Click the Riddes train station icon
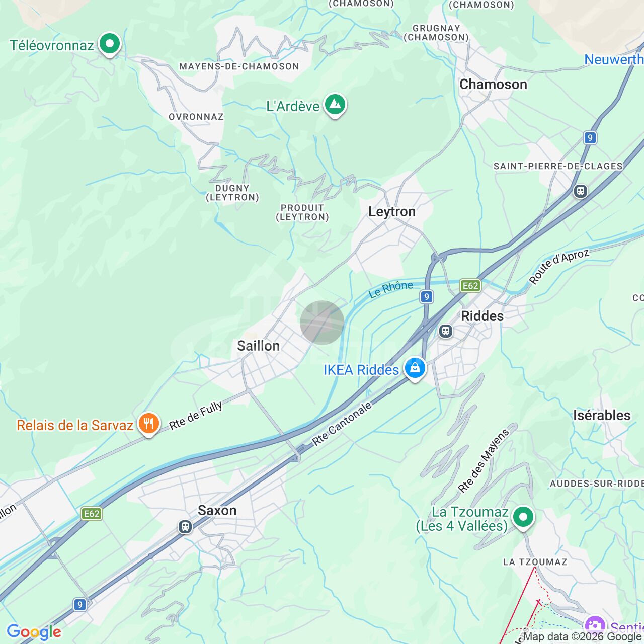The width and height of the screenshot is (644, 644). pos(445,331)
